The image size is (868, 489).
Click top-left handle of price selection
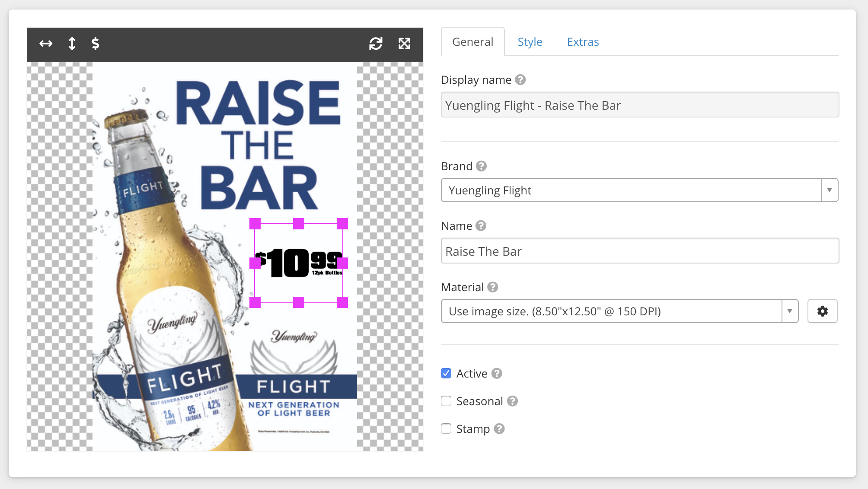255,224
